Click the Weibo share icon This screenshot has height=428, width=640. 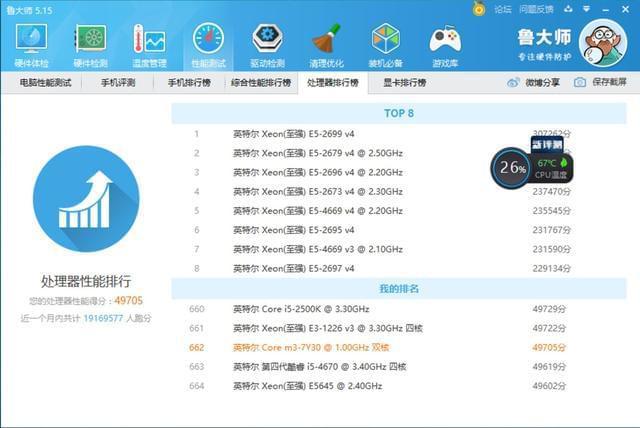[x=513, y=82]
